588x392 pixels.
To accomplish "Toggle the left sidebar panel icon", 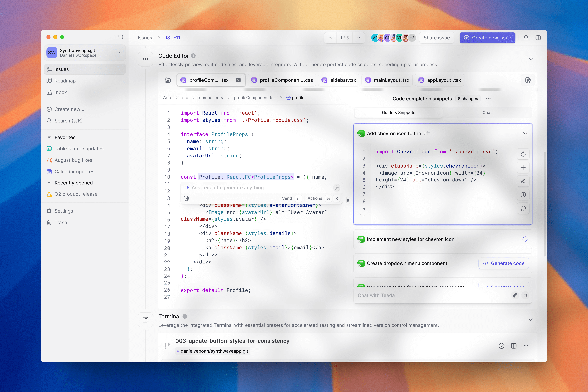I will click(x=120, y=37).
